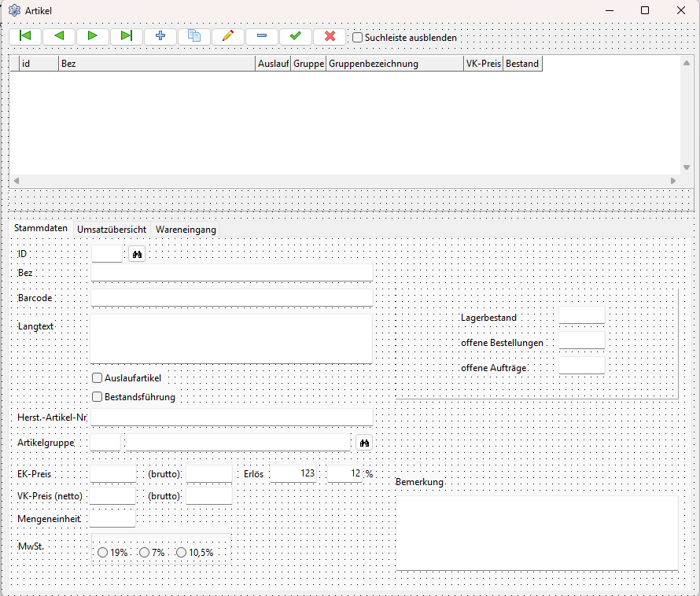Close the Artikel window

coord(681,10)
